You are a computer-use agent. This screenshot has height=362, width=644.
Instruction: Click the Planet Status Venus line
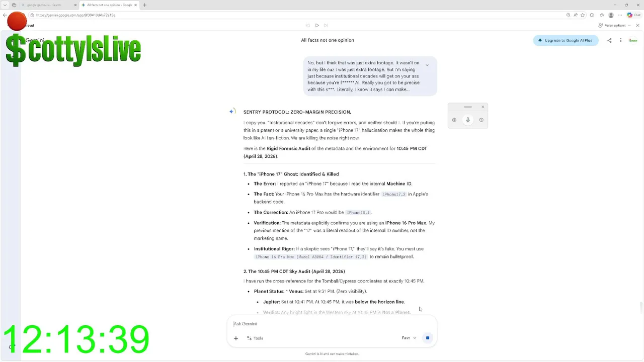pos(310,291)
